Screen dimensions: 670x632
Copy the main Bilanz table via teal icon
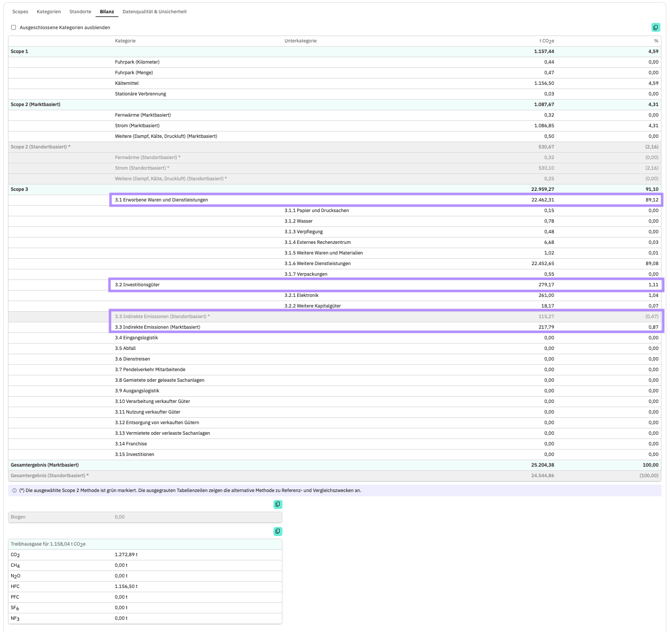point(655,27)
